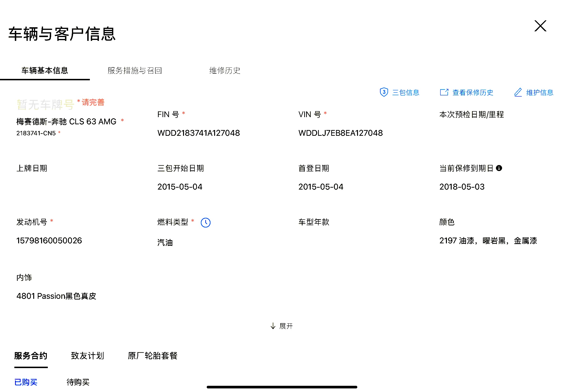The width and height of the screenshot is (564, 392).
Task: Click info icon next to 当前保修到期日
Action: (x=499, y=168)
